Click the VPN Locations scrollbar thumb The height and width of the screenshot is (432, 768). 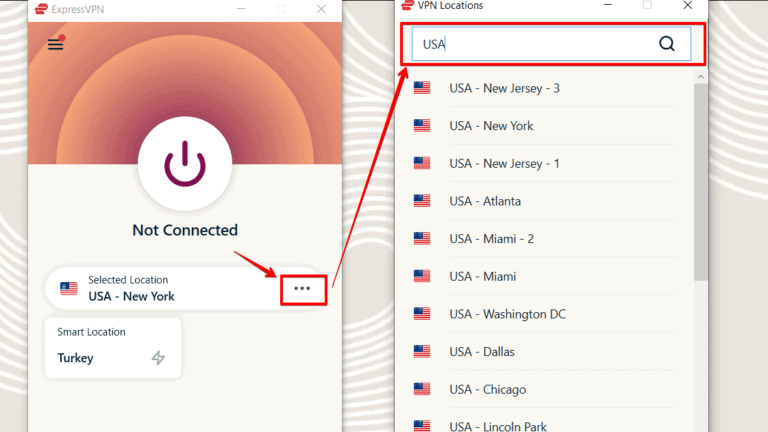pos(701,182)
